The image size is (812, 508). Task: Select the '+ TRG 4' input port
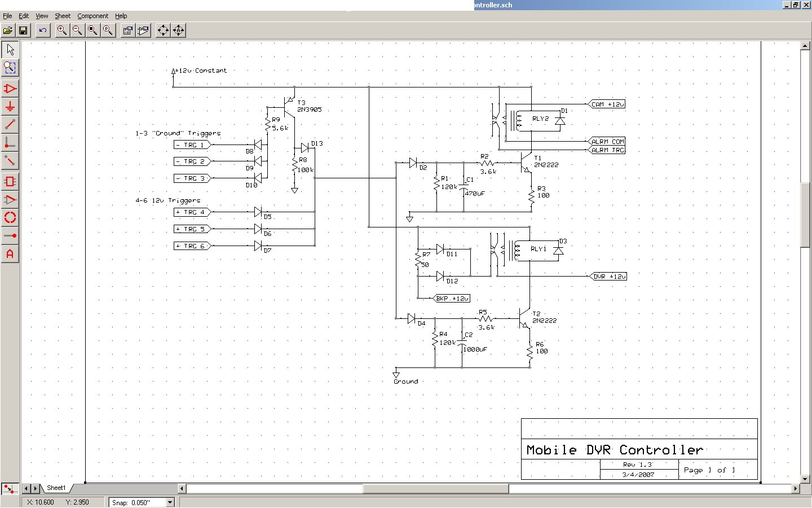pyautogui.click(x=192, y=212)
